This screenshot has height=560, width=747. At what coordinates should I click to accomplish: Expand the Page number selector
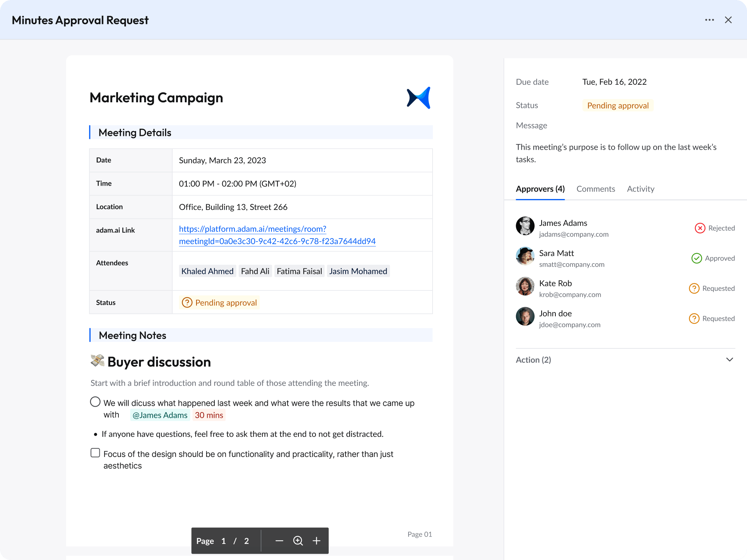pos(223,541)
